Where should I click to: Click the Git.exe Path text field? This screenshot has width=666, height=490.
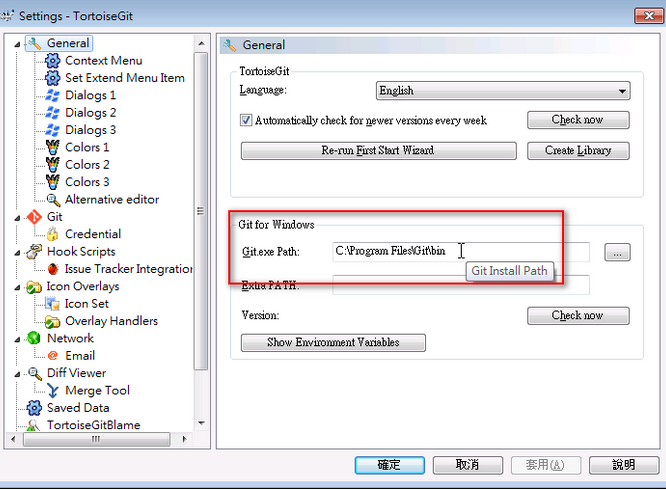coord(460,253)
